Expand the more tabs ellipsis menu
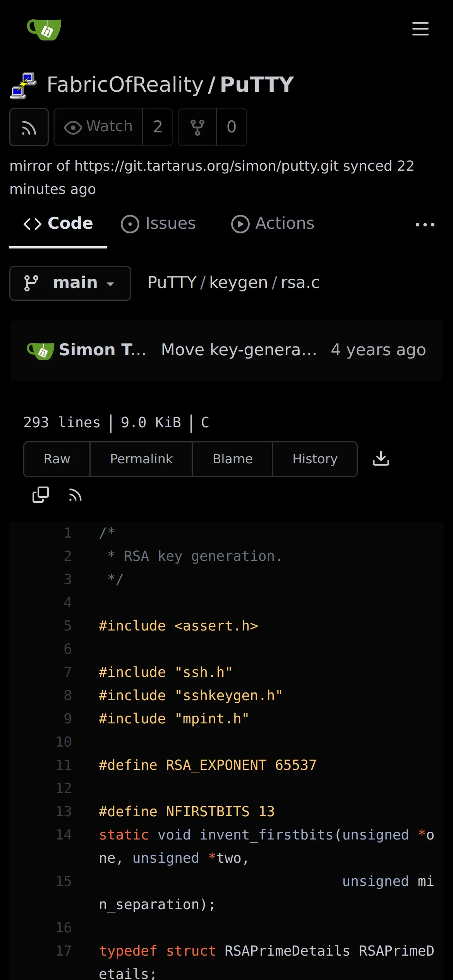Screen dimensions: 453x980 (425, 224)
